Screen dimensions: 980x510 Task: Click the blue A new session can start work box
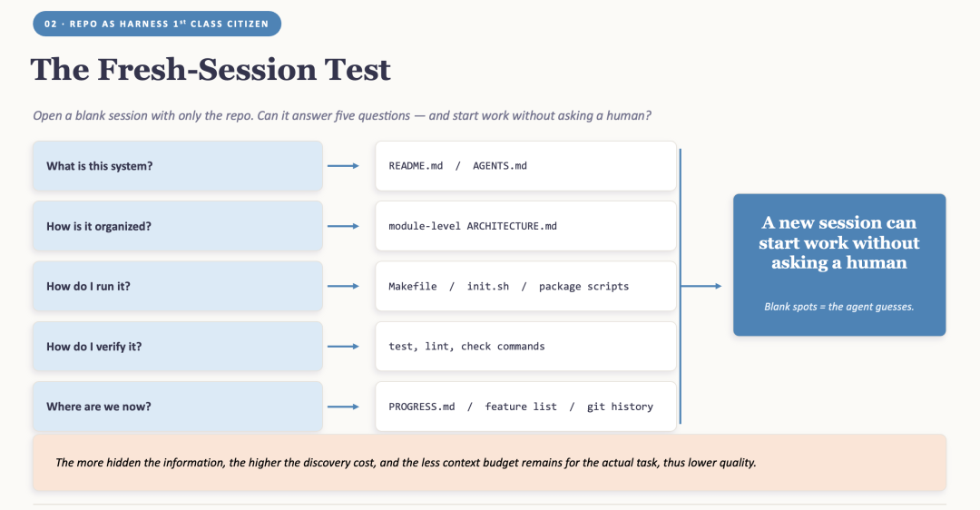click(839, 265)
